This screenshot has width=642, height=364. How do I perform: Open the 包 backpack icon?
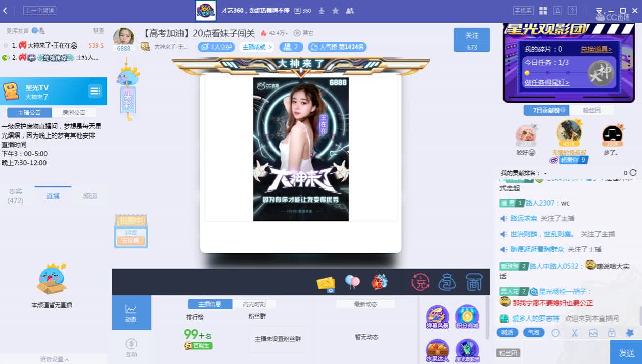coord(447,282)
